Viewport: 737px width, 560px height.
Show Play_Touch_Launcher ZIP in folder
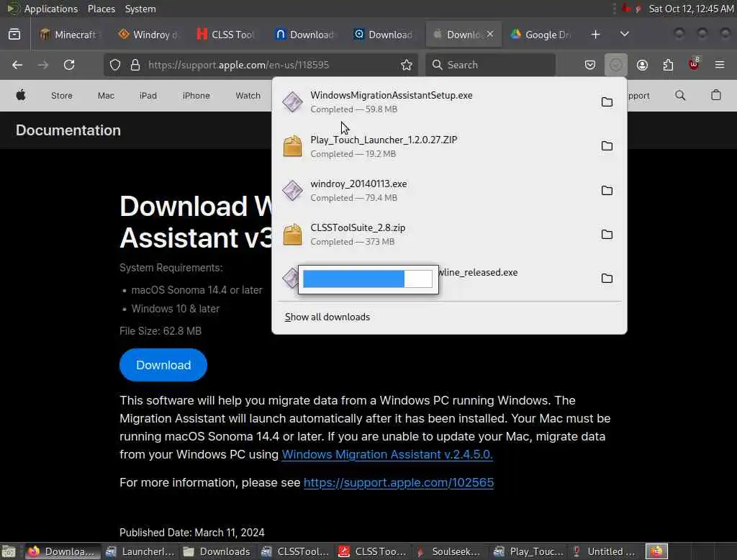[607, 146]
